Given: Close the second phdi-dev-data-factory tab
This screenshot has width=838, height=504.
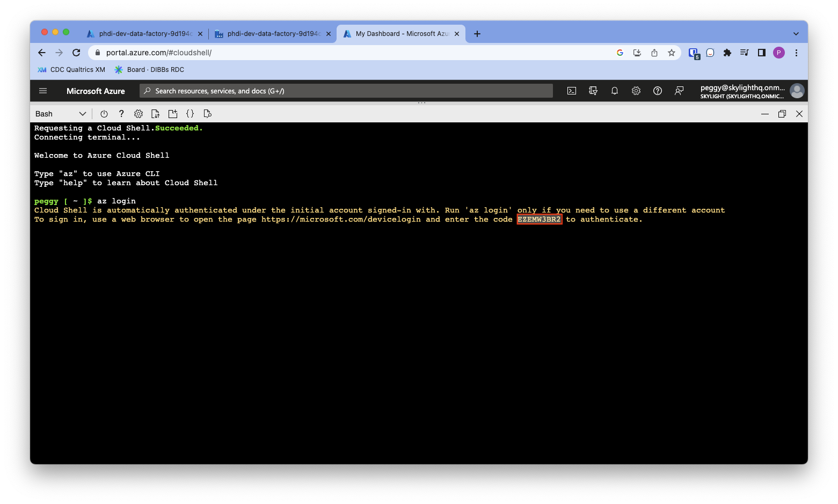Looking at the screenshot, I should tap(329, 34).
